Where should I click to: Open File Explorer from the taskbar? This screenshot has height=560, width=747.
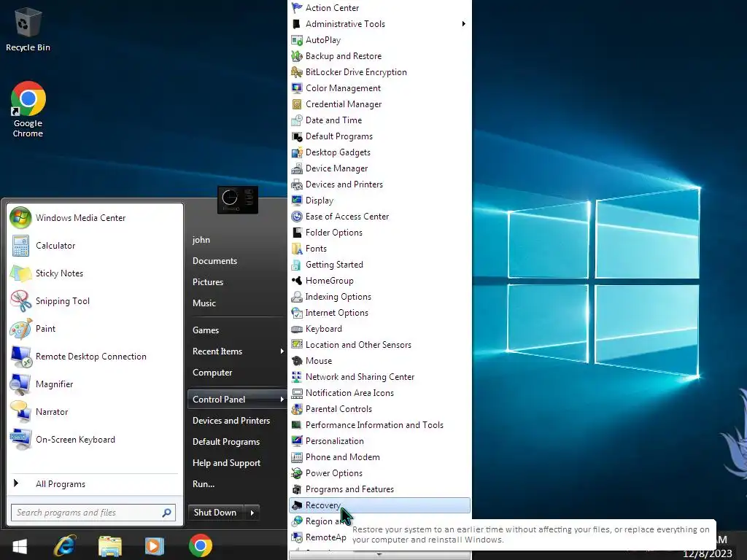click(x=110, y=545)
